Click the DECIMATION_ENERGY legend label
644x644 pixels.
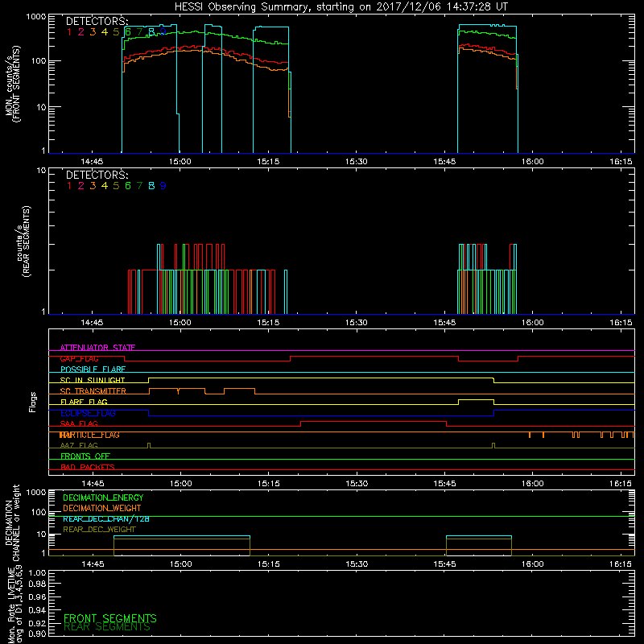pyautogui.click(x=103, y=497)
